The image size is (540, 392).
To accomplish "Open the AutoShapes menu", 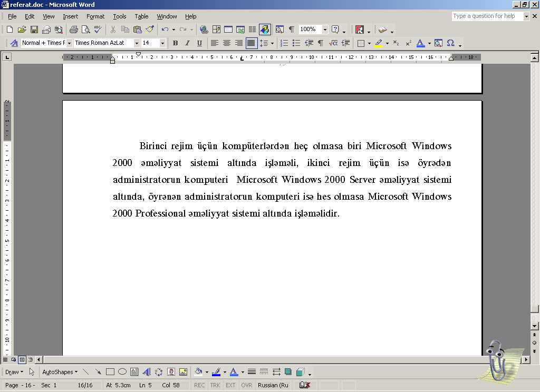I will (60, 372).
